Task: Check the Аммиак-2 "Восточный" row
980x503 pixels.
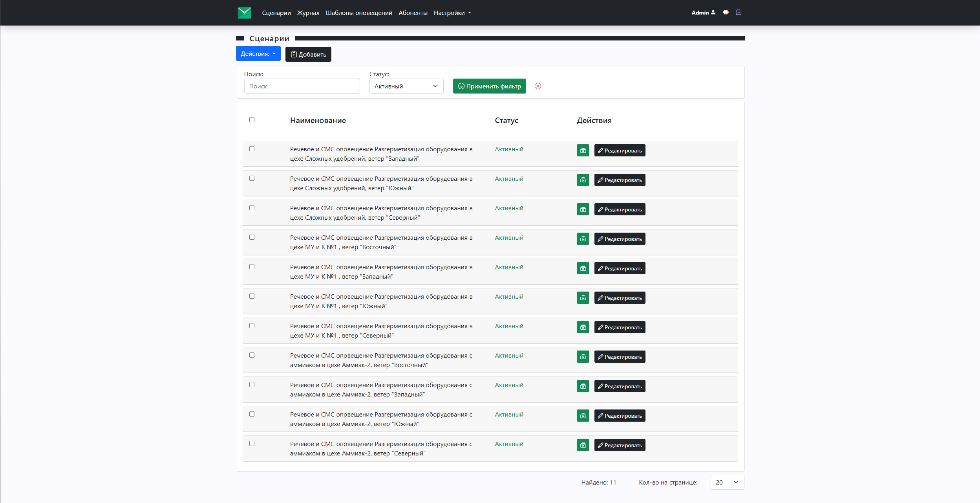Action: pyautogui.click(x=252, y=355)
